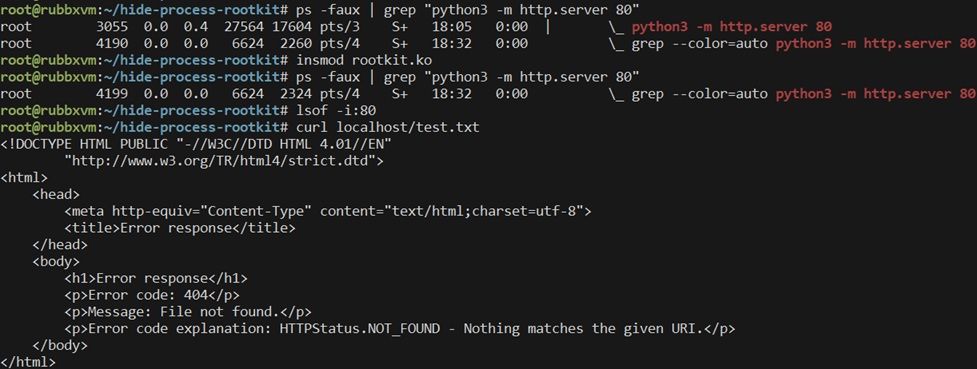
Task: Click the h1 Error response heading line
Action: coord(156,279)
